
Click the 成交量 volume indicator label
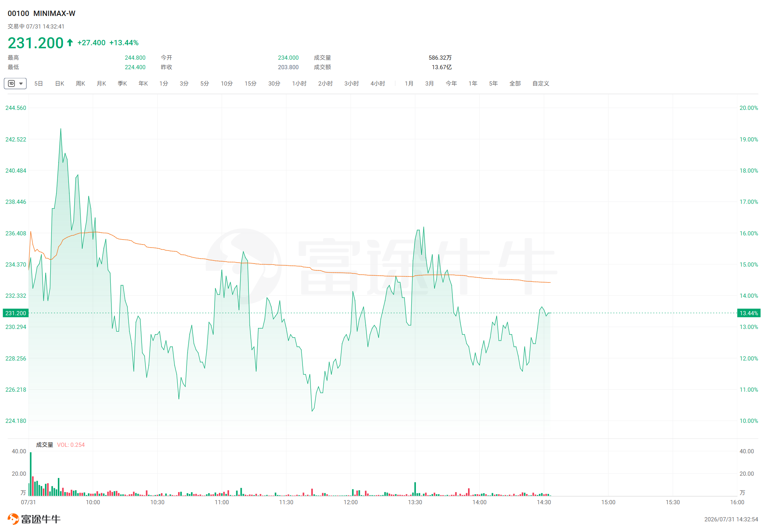click(x=45, y=445)
